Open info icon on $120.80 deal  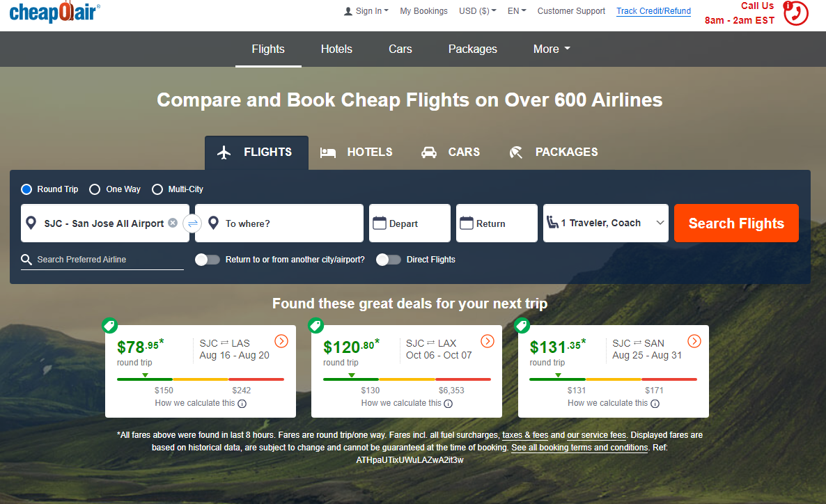click(449, 404)
